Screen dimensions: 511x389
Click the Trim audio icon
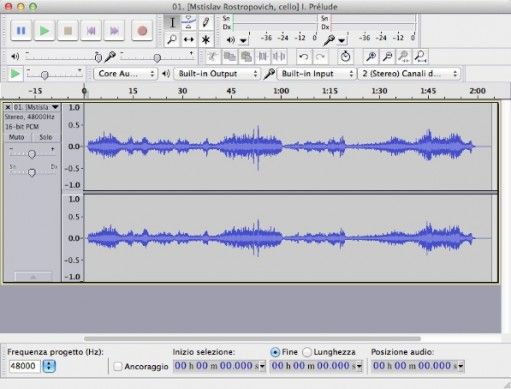[x=263, y=56]
